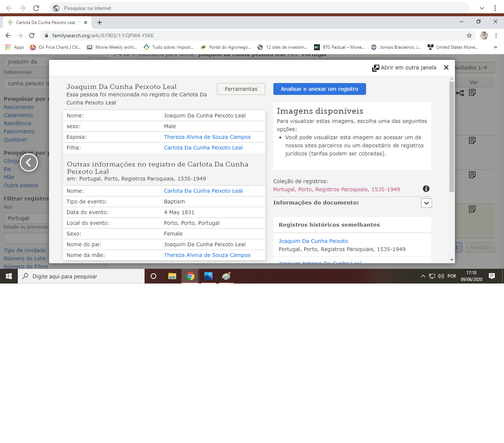Reload the page in Chrome
This screenshot has height=443, width=504.
pos(32,35)
